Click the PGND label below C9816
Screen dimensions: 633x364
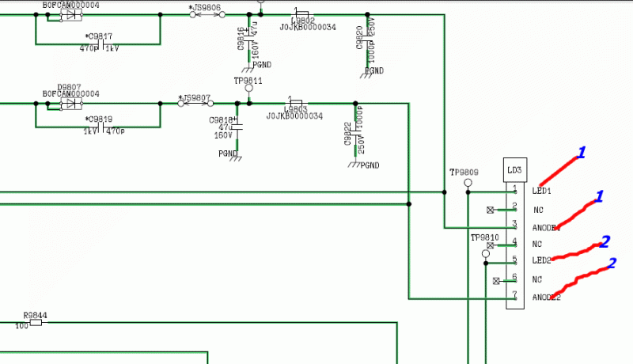coord(262,65)
